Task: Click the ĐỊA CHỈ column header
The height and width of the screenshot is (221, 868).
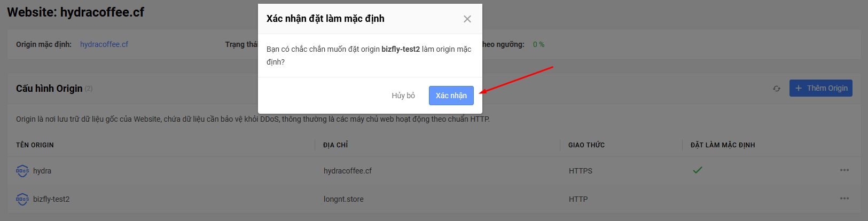Action: coord(335,145)
